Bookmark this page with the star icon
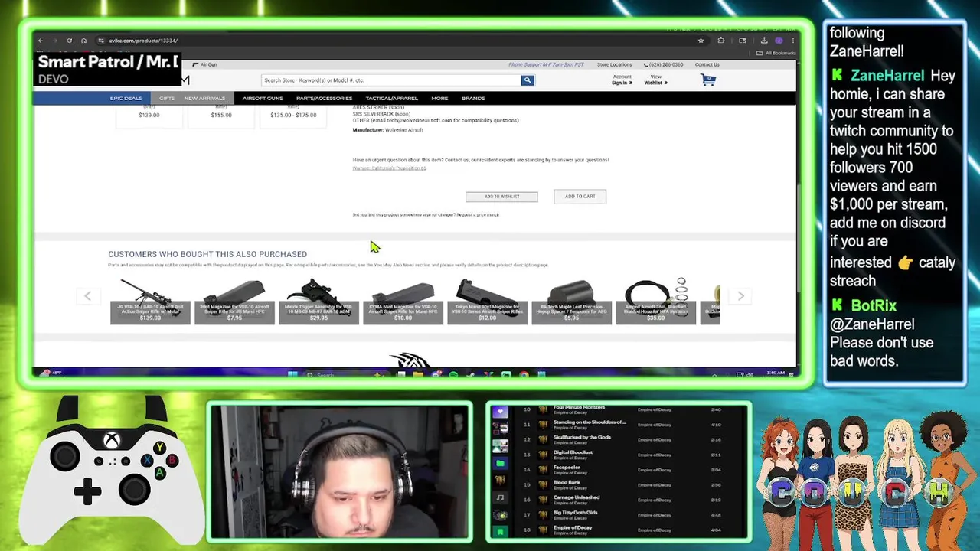The width and height of the screenshot is (980, 551). pos(701,41)
